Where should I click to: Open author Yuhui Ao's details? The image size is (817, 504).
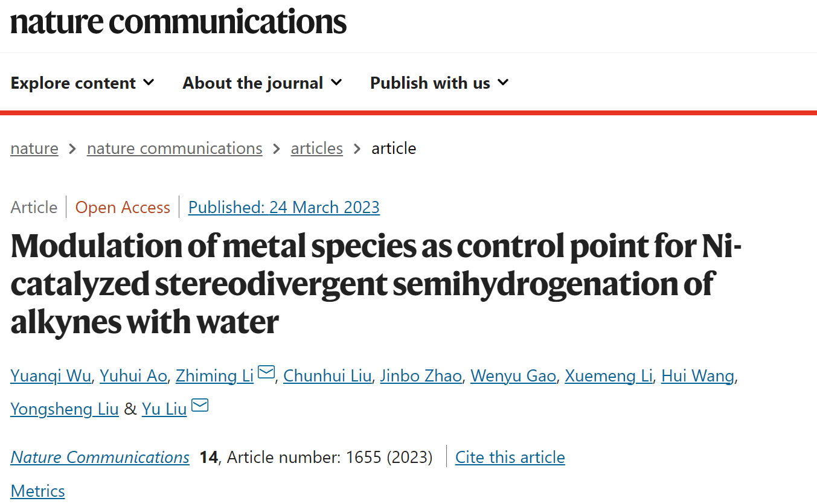133,375
